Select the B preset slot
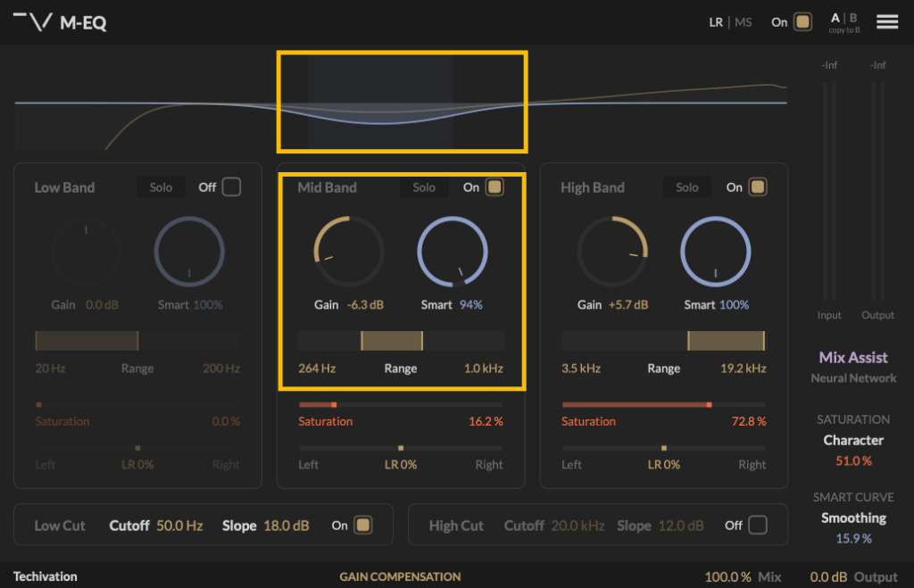 pyautogui.click(x=853, y=18)
